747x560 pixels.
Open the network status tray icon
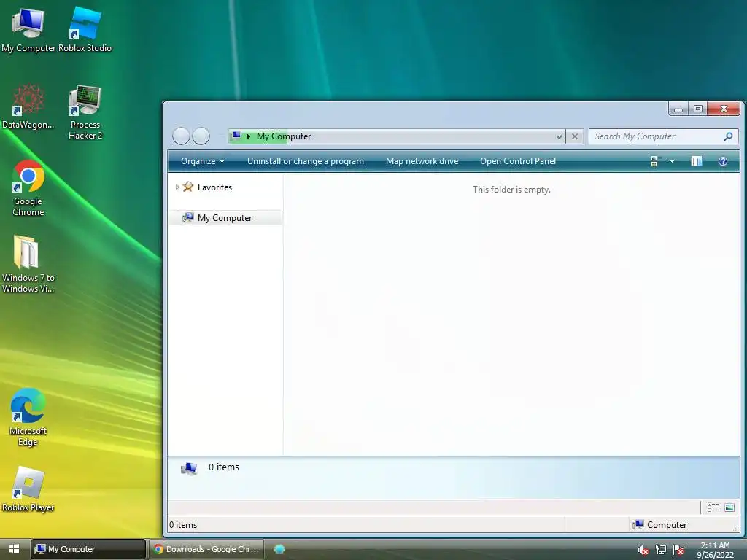[x=660, y=550]
